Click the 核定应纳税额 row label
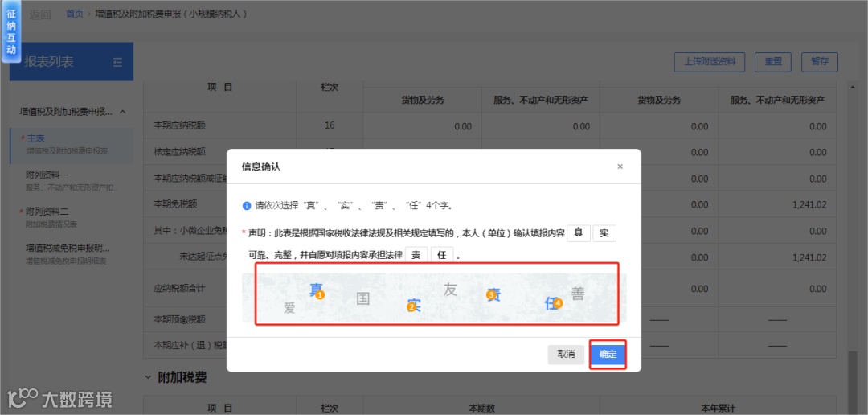The image size is (868, 415). (179, 151)
